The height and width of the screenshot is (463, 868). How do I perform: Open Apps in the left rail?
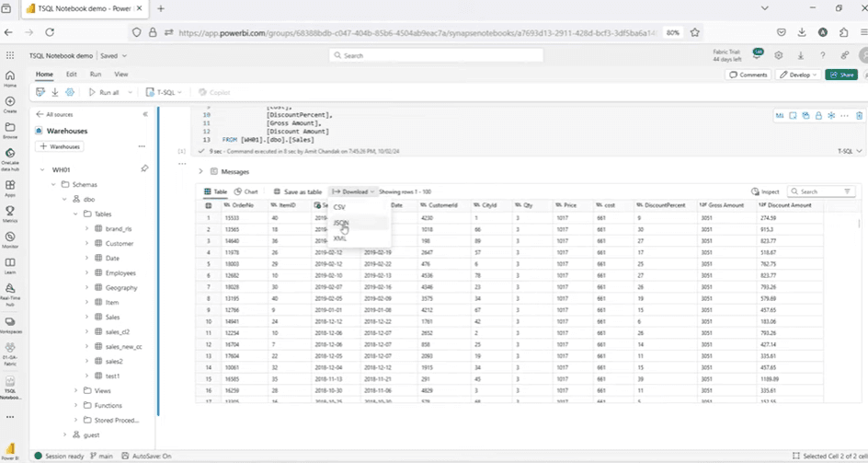tap(10, 188)
